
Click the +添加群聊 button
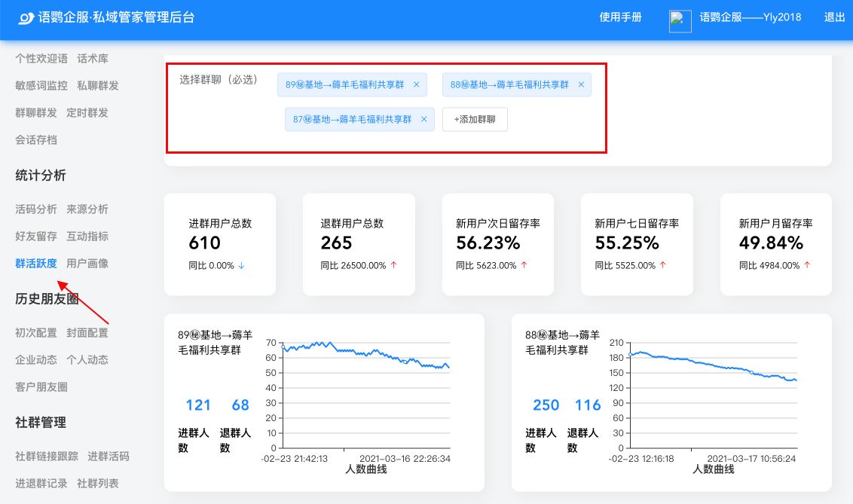(x=475, y=119)
